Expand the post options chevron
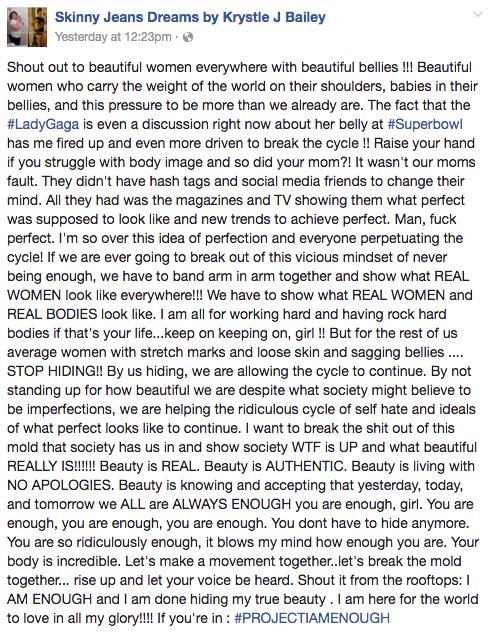This screenshot has height=636, width=490. (478, 15)
